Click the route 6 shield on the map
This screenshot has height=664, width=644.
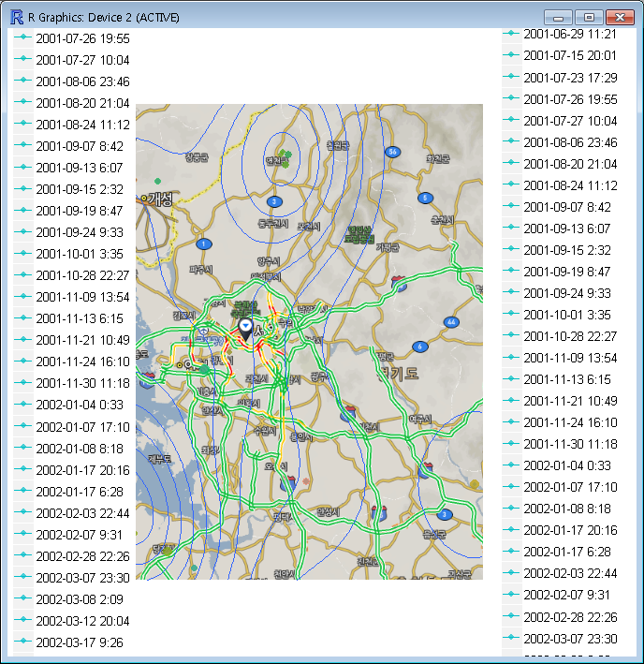click(x=419, y=347)
